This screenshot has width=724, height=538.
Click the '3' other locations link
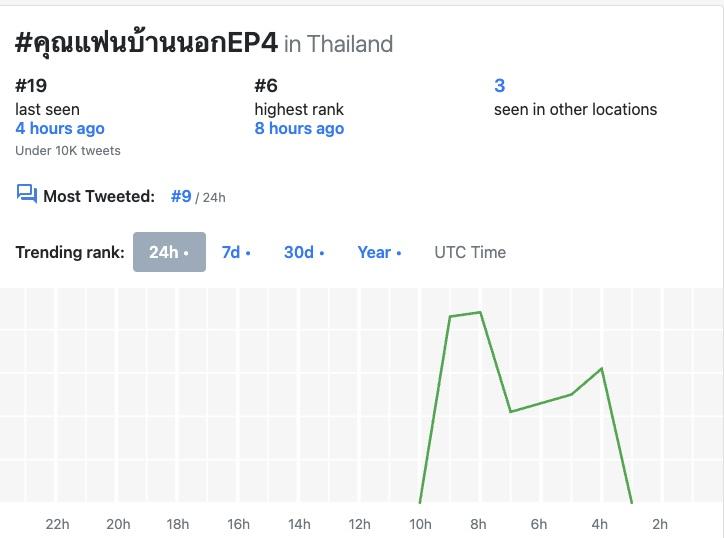pyautogui.click(x=500, y=86)
